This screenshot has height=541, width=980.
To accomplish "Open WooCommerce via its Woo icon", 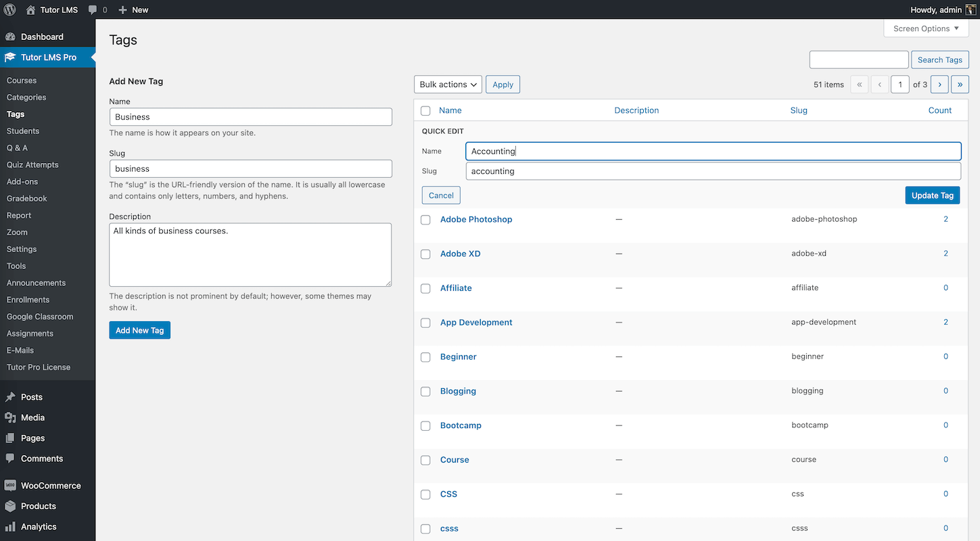I will point(10,486).
